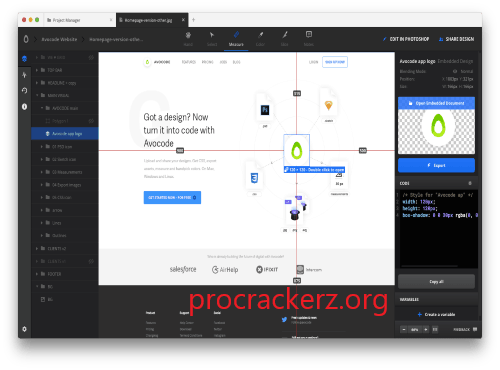This screenshot has height=370, width=500.
Task: Click the selected avocado logo on canvas
Action: tap(296, 151)
